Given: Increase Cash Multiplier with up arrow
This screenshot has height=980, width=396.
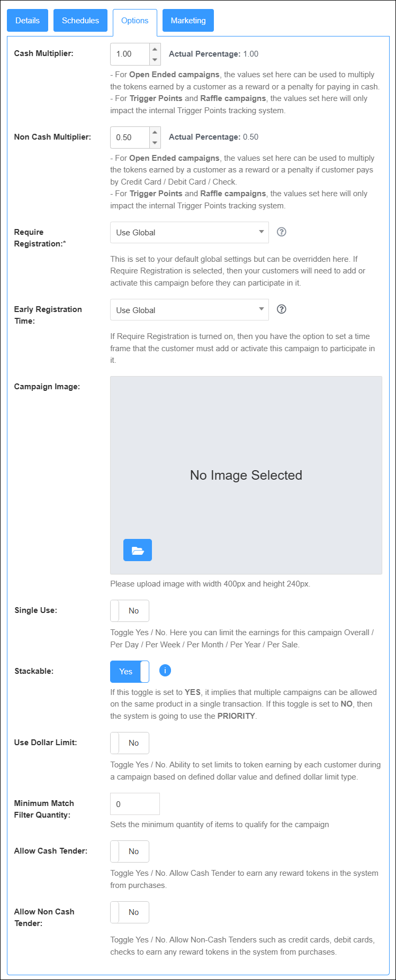Looking at the screenshot, I should coord(155,49).
